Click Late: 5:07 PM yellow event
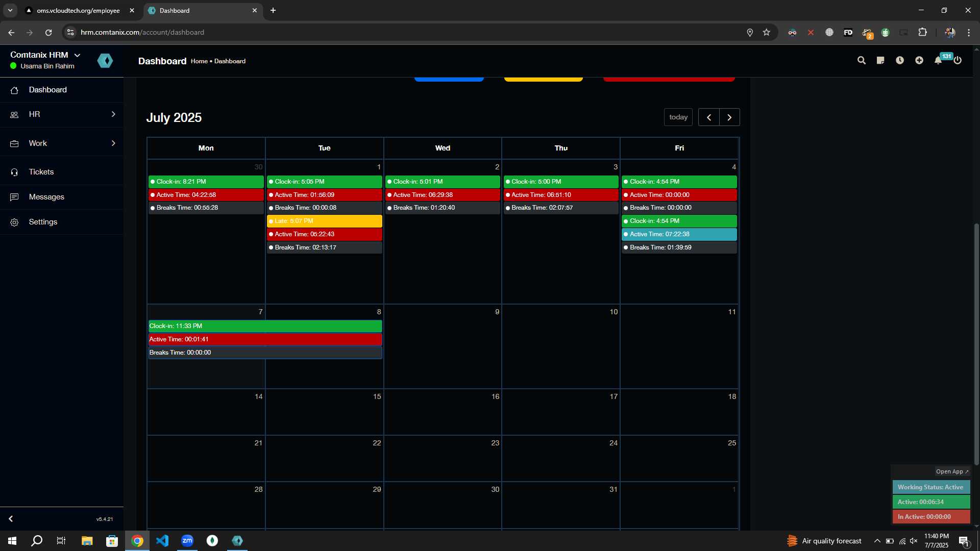The height and width of the screenshot is (551, 980). coord(325,221)
